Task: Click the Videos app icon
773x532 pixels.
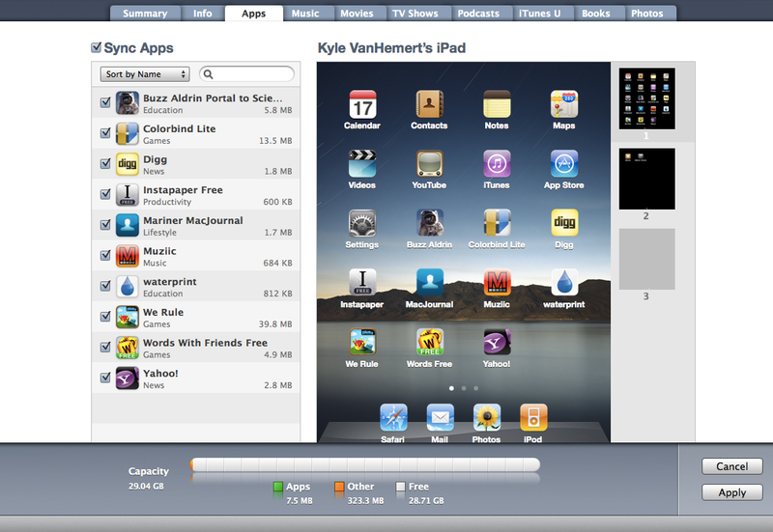Action: coord(362,163)
